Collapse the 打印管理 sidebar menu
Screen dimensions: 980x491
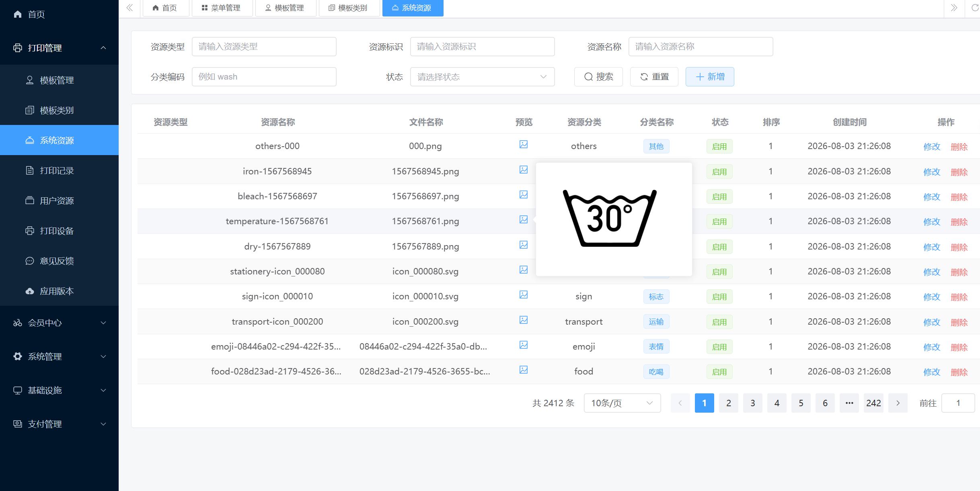pos(59,48)
